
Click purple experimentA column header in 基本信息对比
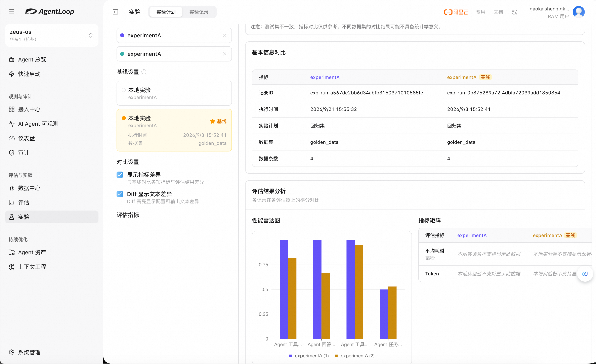click(325, 77)
